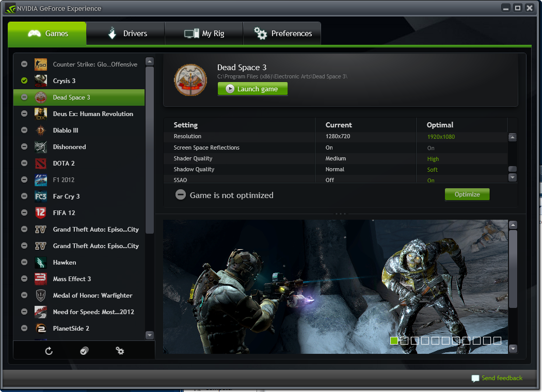Open the My Rig tab

[204, 34]
